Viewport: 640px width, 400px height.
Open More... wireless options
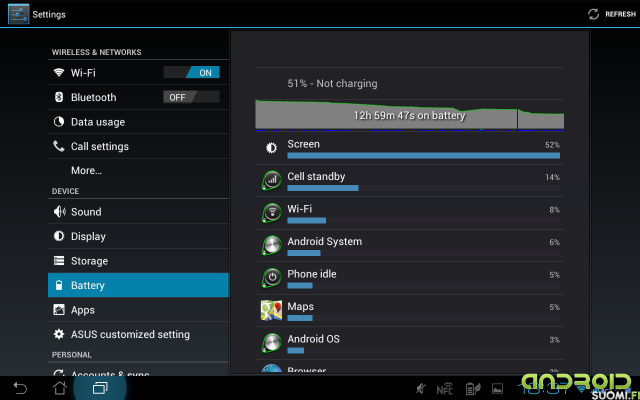138,170
